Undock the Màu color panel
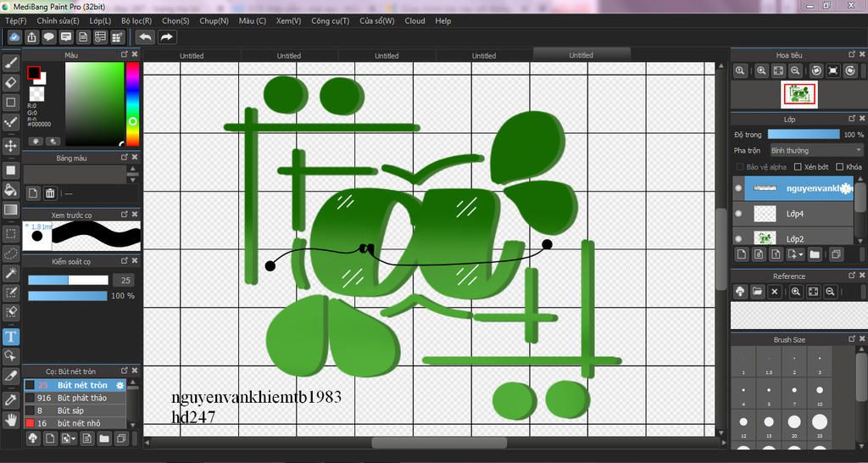This screenshot has height=463, width=868. (125, 55)
